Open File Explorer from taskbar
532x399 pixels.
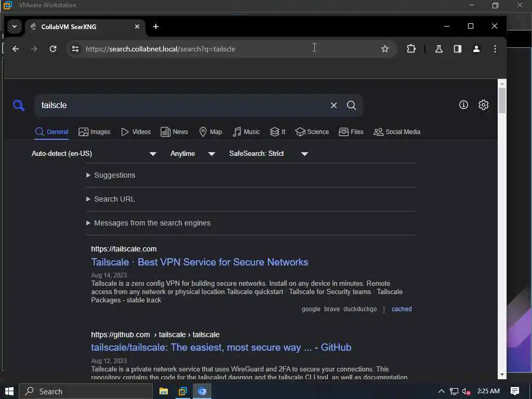(x=164, y=391)
